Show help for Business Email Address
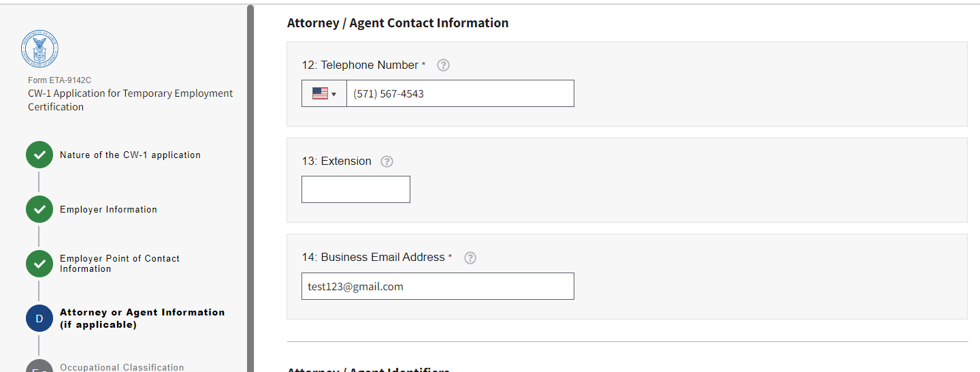The height and width of the screenshot is (372, 980). 470,258
